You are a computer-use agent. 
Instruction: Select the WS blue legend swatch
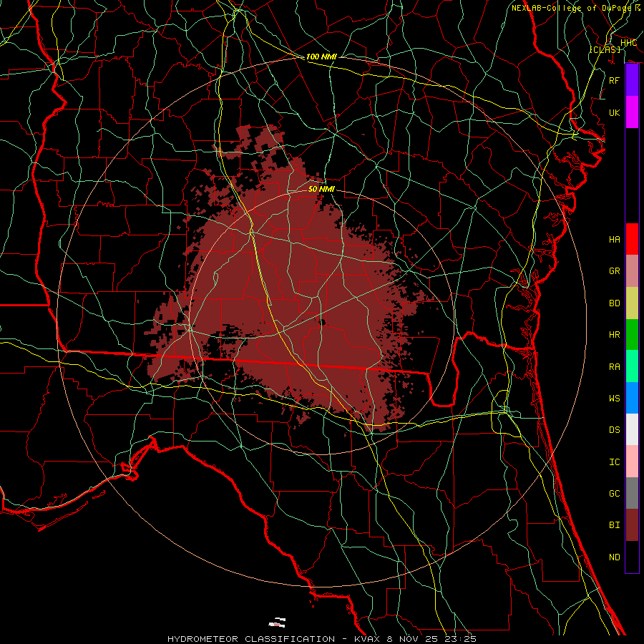click(632, 398)
